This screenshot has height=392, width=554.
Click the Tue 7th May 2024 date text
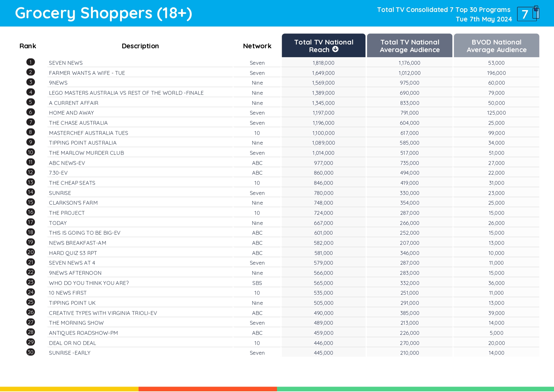(484, 19)
